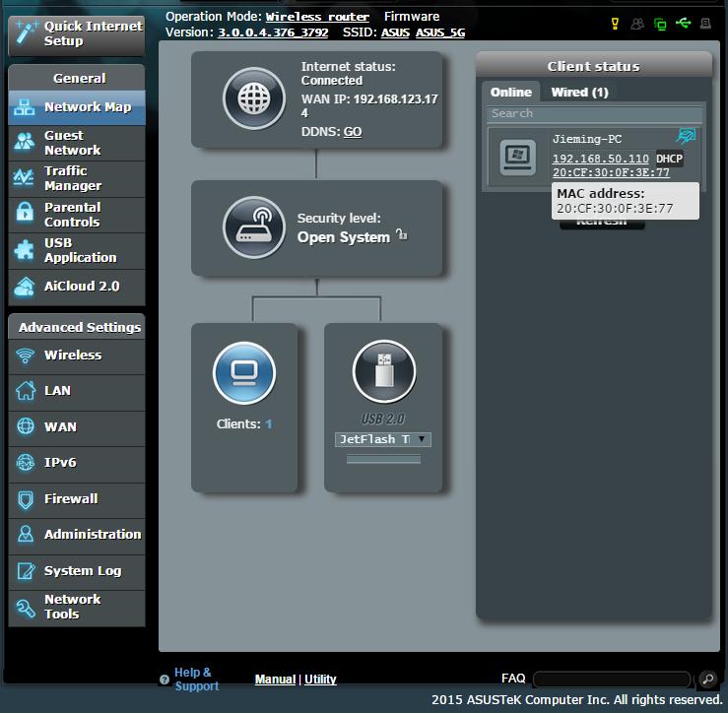Click the USB storage usage bar
728x713 pixels.
383,460
